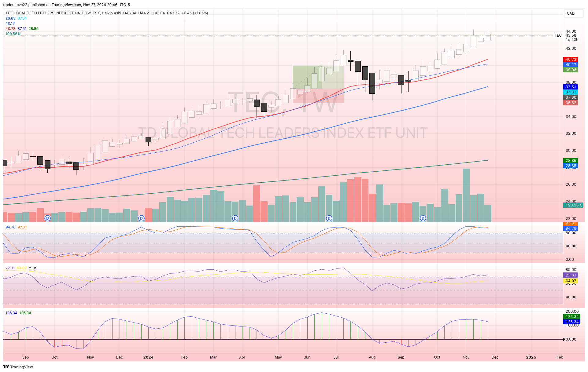Click the 1d 20h bar countdown label
This screenshot has width=588, height=372.
pyautogui.click(x=572, y=40)
